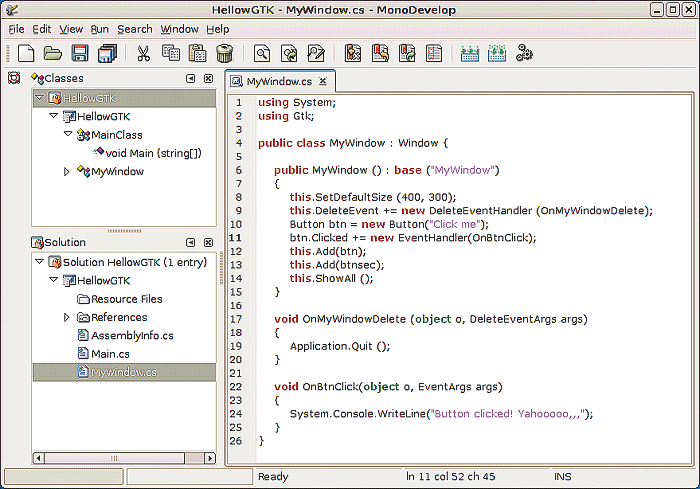Open the Search menu

pos(135,29)
